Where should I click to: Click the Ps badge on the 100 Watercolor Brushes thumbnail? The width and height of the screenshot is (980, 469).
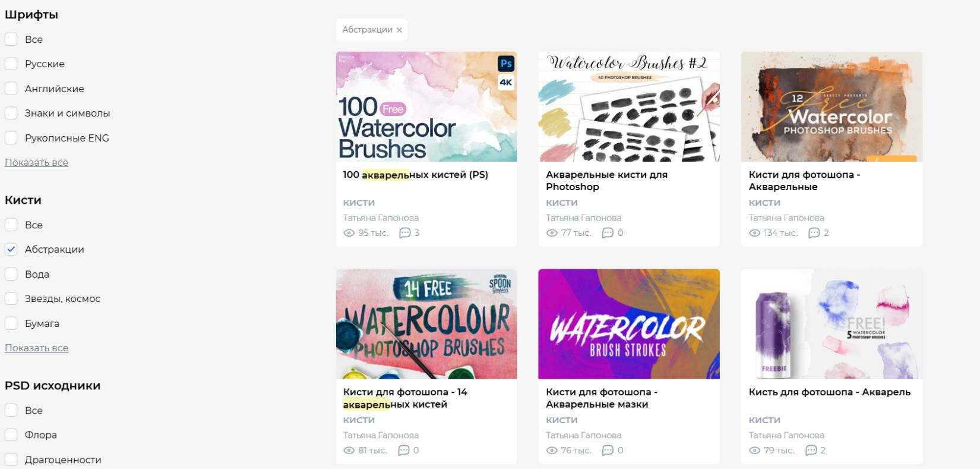pyautogui.click(x=506, y=64)
